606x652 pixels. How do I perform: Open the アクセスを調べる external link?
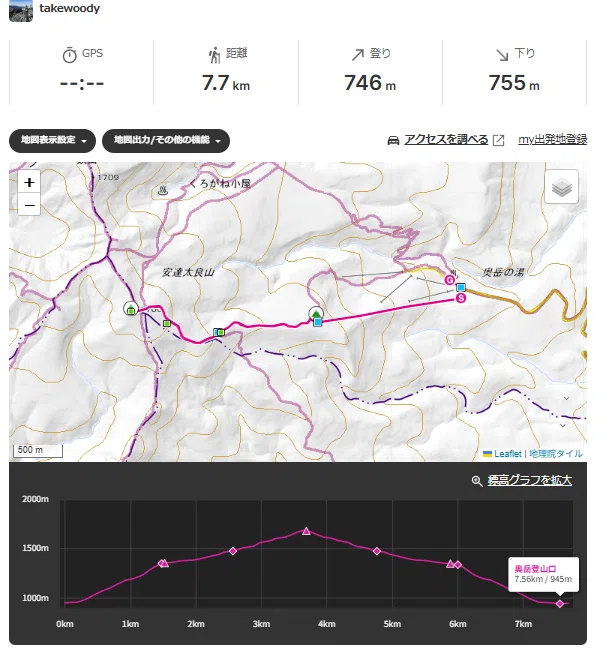point(445,140)
